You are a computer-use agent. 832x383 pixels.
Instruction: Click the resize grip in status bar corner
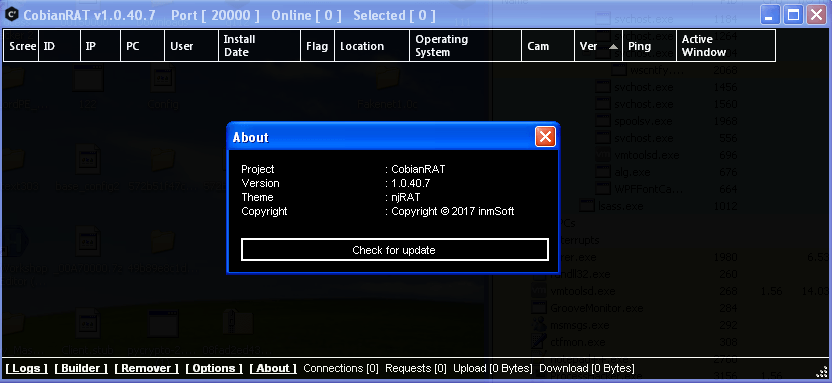822,370
